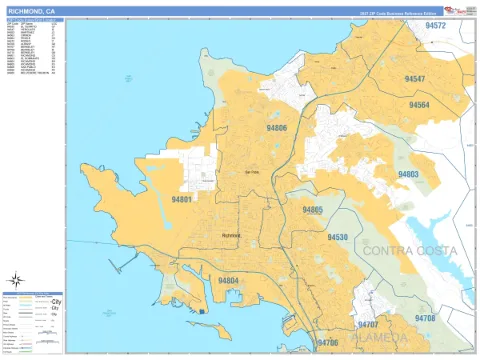This screenshot has height=360, width=480.
Task: Select the 94707 ZIP code label
Action: pos(368,325)
